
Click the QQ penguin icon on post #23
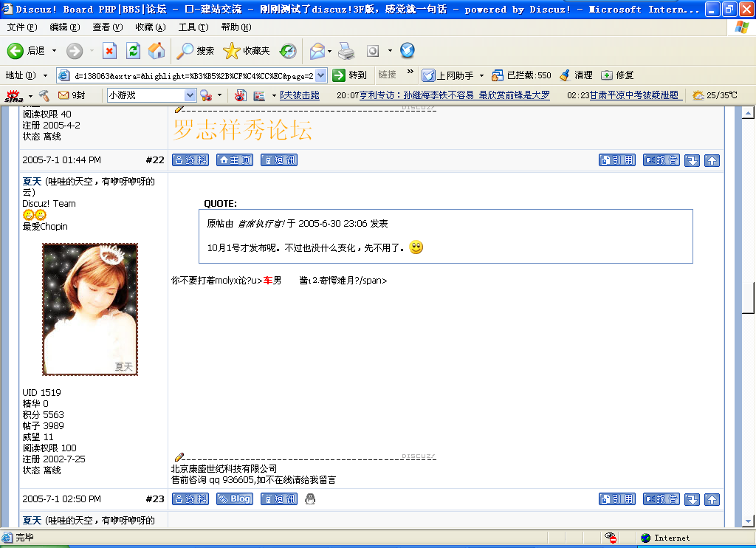310,499
